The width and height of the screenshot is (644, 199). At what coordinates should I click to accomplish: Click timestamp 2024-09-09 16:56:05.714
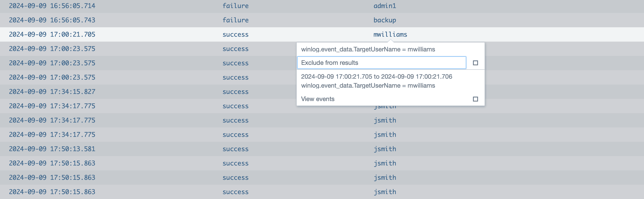[x=52, y=6]
